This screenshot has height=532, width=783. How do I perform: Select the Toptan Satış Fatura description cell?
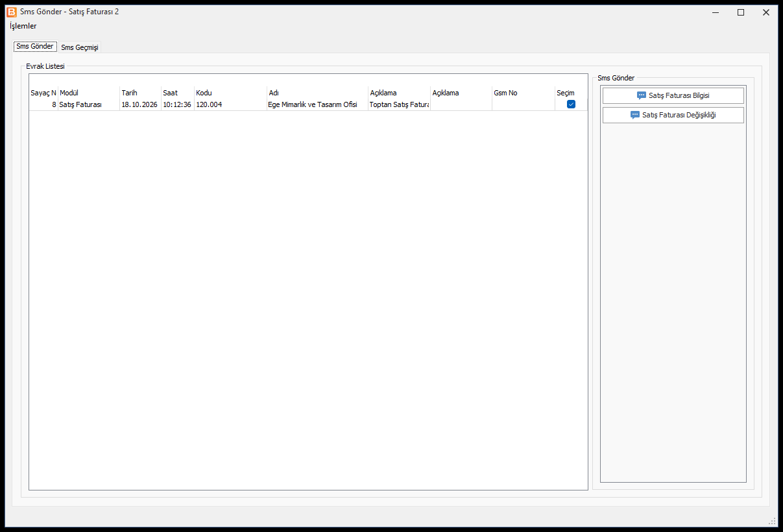click(399, 104)
